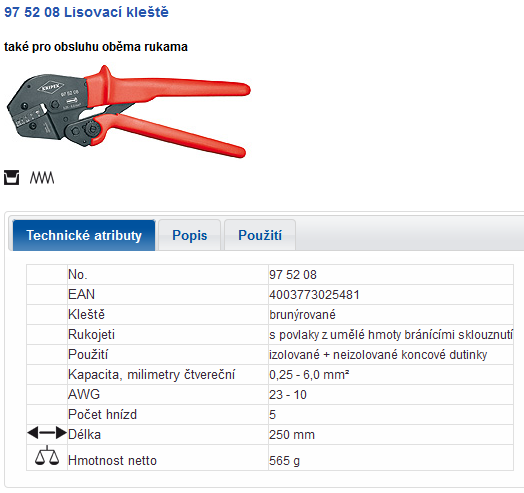Click the Délka value 250 mm
Viewport: 524px width, 493px height.
[292, 435]
